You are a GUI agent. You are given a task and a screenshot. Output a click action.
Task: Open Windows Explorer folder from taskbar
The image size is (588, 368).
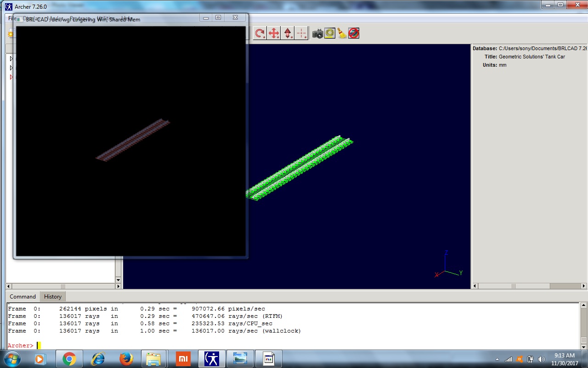(x=153, y=359)
